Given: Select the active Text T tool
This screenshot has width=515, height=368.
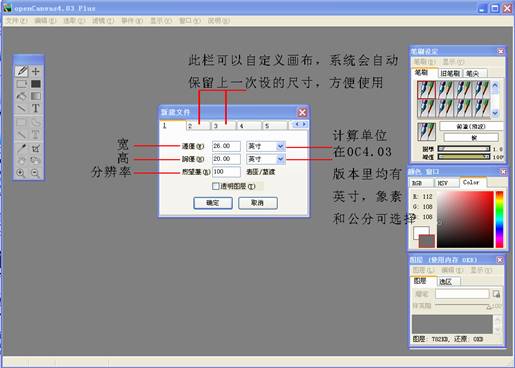Looking at the screenshot, I should pyautogui.click(x=36, y=108).
